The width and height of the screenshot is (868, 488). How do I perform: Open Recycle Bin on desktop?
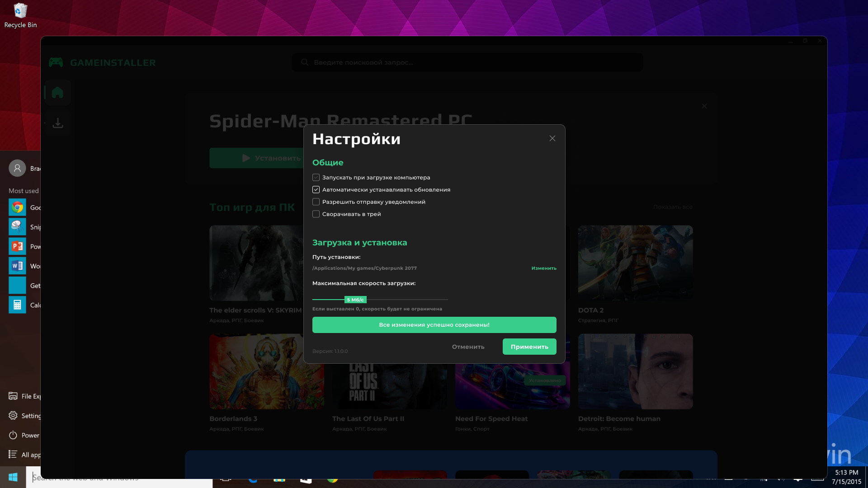pyautogui.click(x=20, y=16)
